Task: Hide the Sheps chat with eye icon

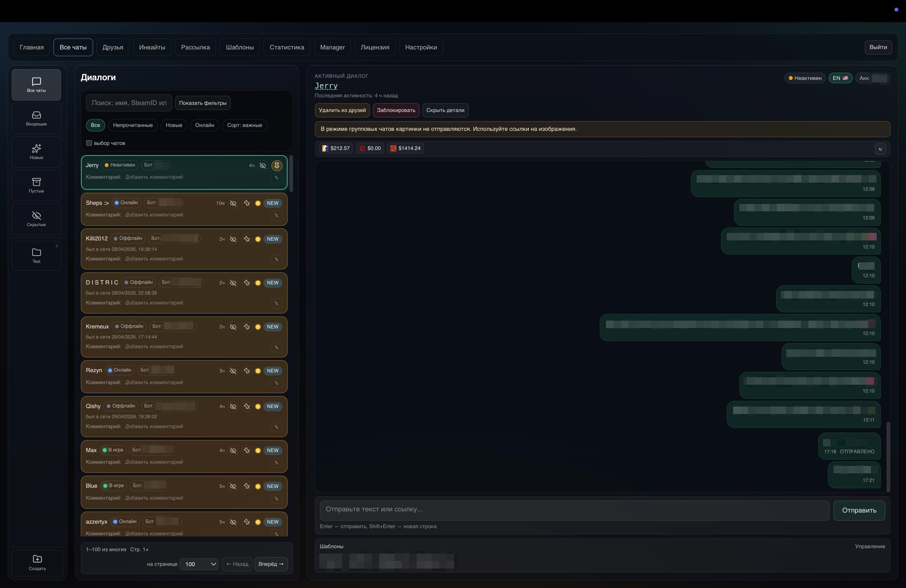Action: 233,203
